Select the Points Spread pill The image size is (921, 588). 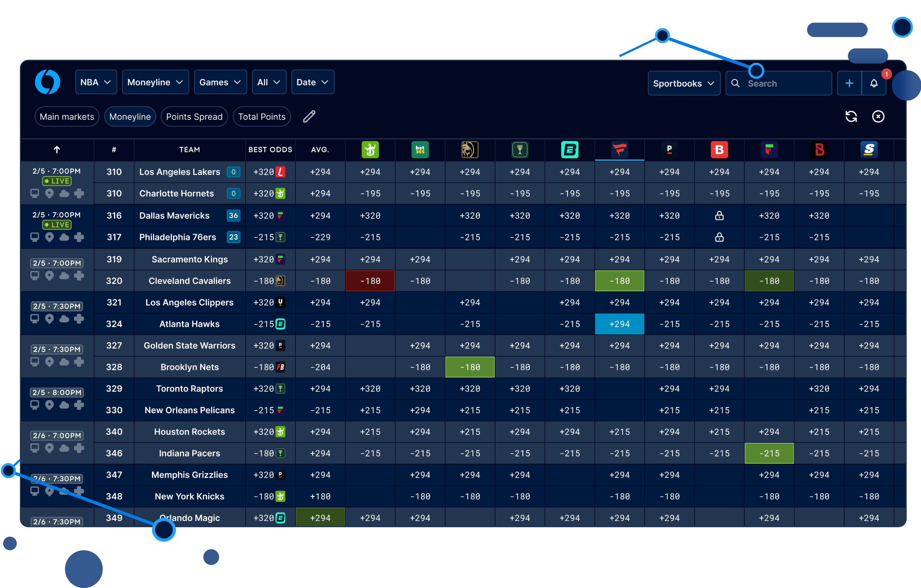[194, 116]
